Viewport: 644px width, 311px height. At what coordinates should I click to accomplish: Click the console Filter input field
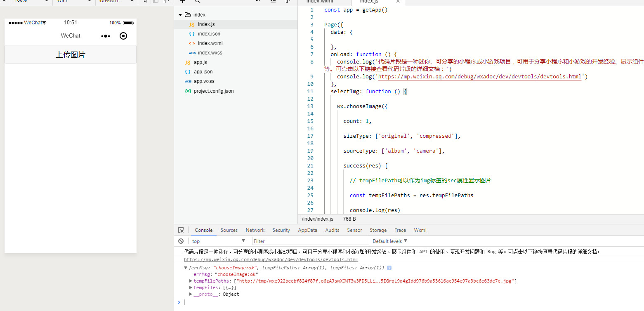tap(310, 241)
